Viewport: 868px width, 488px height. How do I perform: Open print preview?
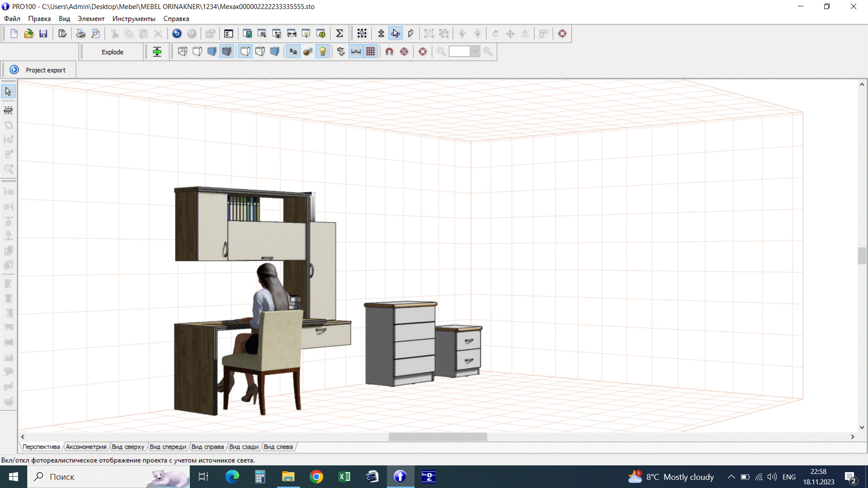coord(95,33)
